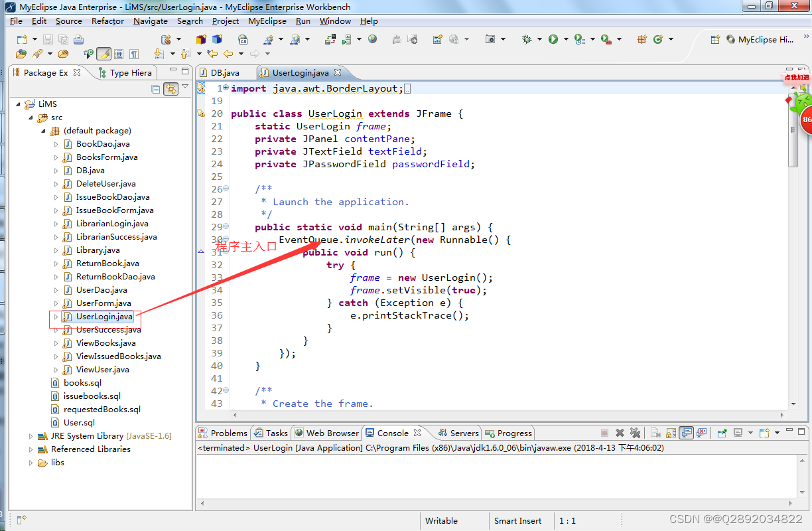This screenshot has height=531, width=812.
Task: Toggle Pin Console in the Console view
Action: pyautogui.click(x=722, y=432)
